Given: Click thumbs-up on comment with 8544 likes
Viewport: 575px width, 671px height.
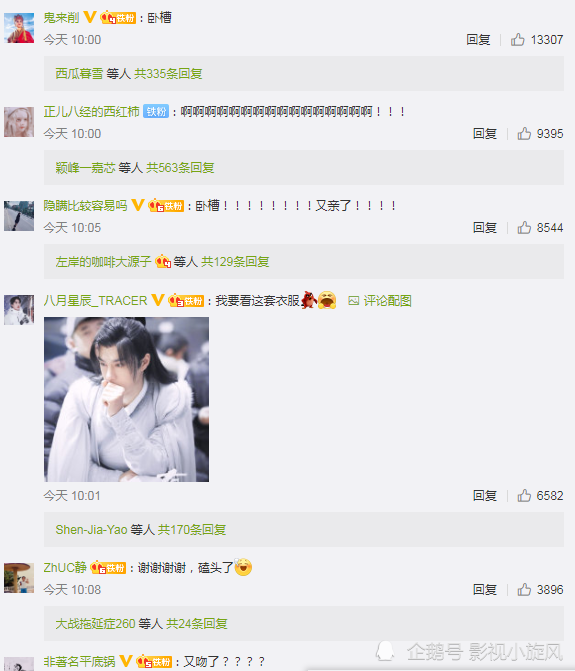Looking at the screenshot, I should (x=524, y=227).
